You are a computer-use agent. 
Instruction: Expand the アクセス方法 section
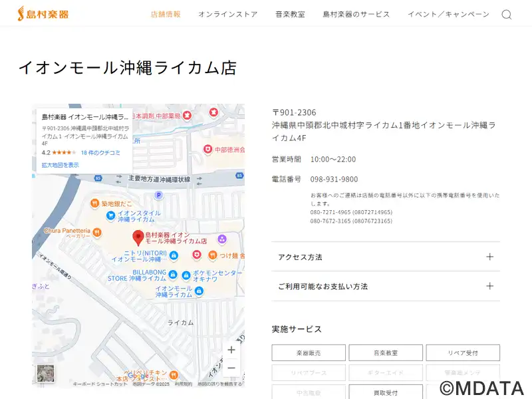(386, 257)
